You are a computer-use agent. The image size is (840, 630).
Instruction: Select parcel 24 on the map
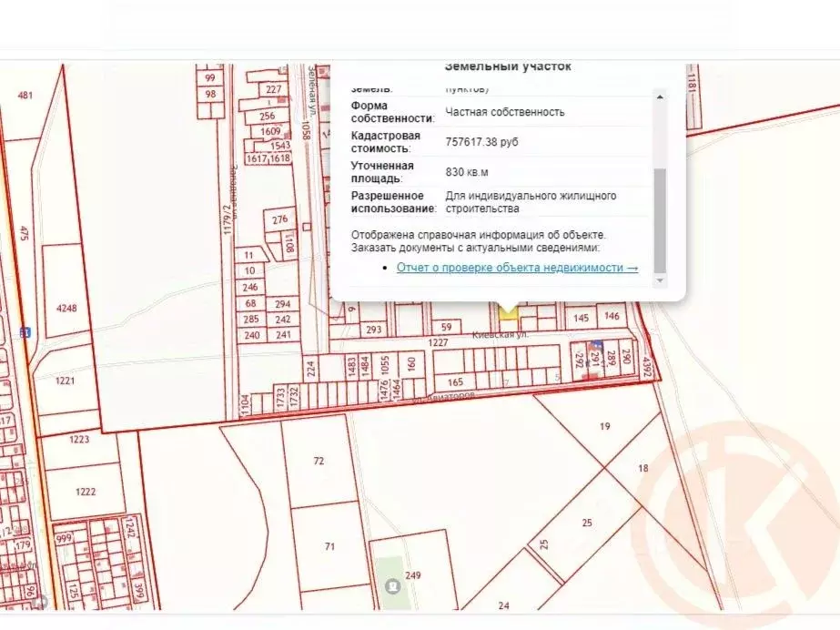coord(503,606)
